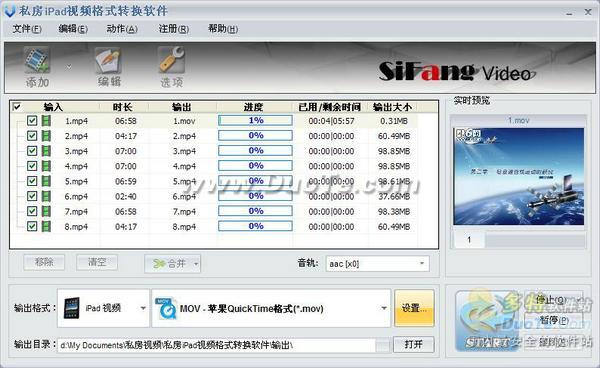The width and height of the screenshot is (600, 368).
Task: Open Options with the wrench icon
Action: point(171,60)
